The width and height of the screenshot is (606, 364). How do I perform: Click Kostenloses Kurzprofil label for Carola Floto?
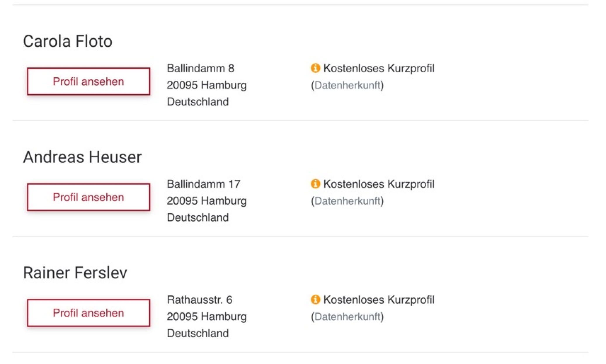tap(379, 68)
